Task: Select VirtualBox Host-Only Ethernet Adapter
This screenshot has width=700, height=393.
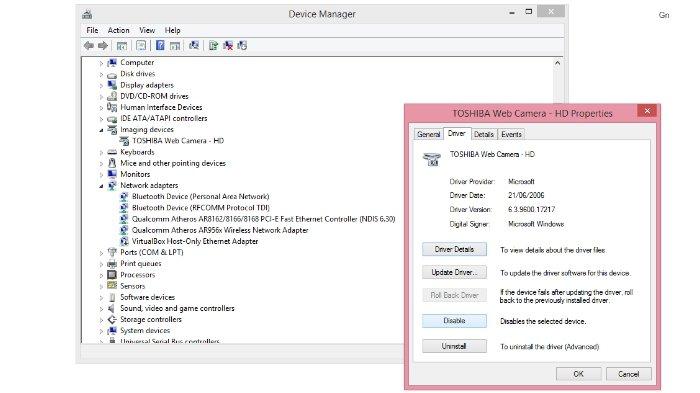Action: click(195, 241)
